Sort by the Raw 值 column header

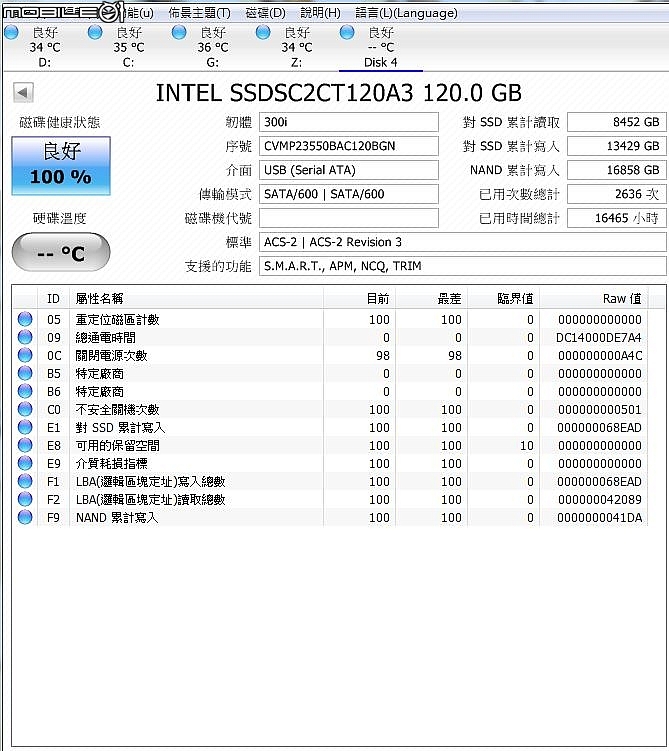(593, 299)
